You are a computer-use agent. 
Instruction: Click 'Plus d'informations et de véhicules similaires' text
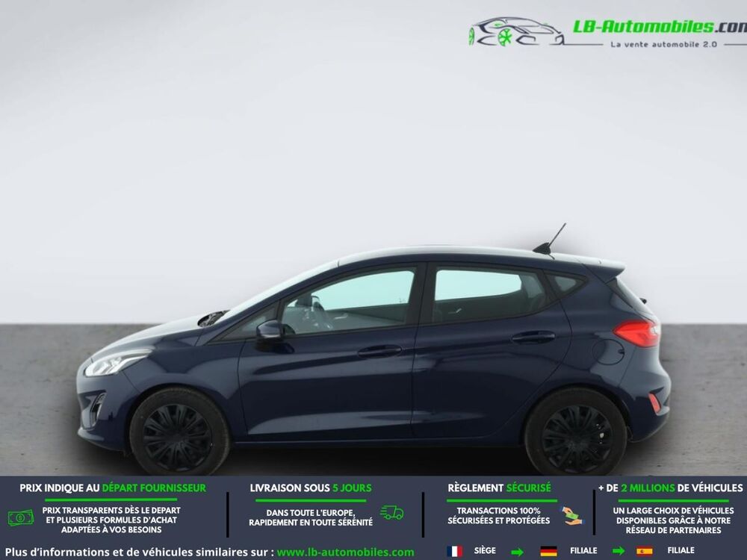140,553
